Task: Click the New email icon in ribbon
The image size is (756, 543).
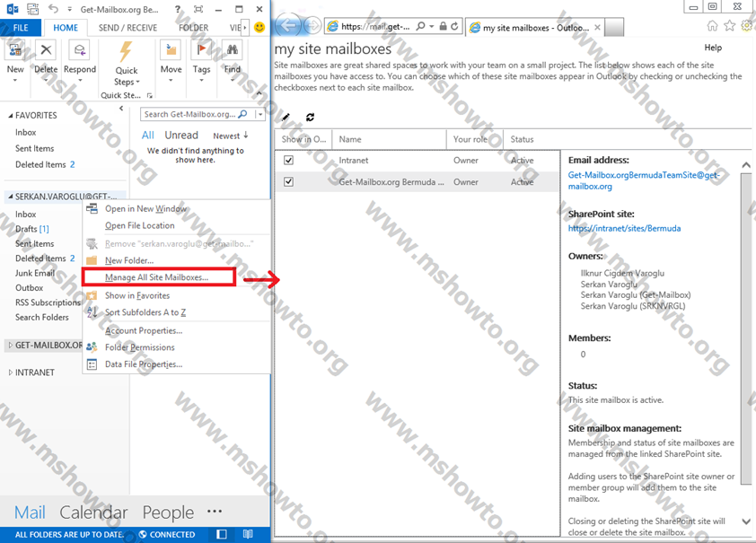Action: click(x=15, y=50)
